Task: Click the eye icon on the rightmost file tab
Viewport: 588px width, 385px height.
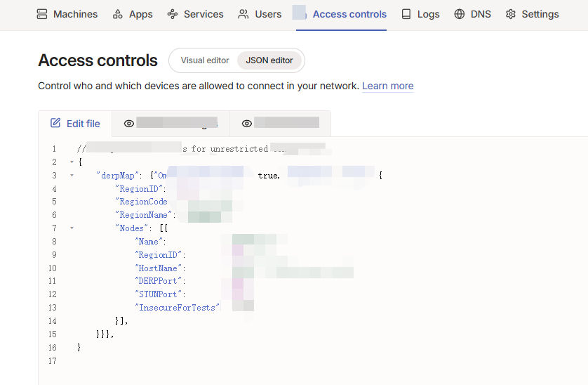Action: pyautogui.click(x=247, y=124)
